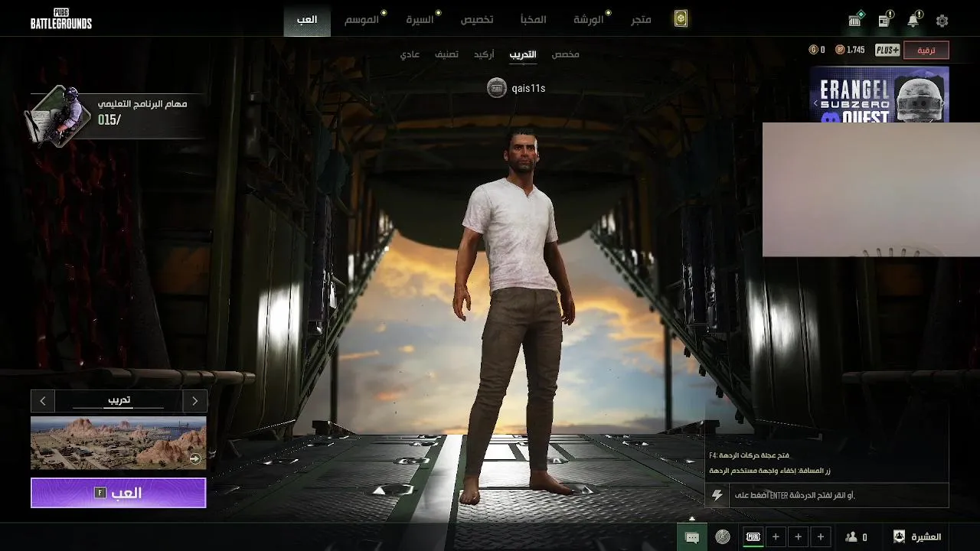This screenshot has width=980, height=551.
Task: Open the radar circle icon in bottom bar
Action: point(723,537)
